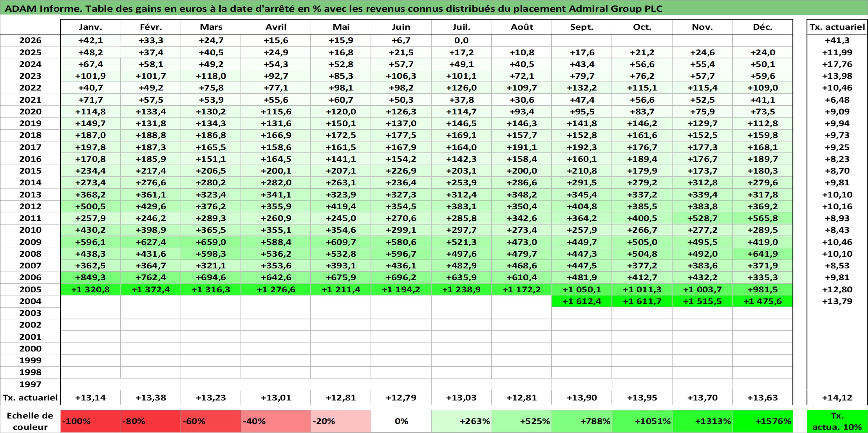
Task: Click the 0,0 cell in July 2026
Action: coord(461,40)
